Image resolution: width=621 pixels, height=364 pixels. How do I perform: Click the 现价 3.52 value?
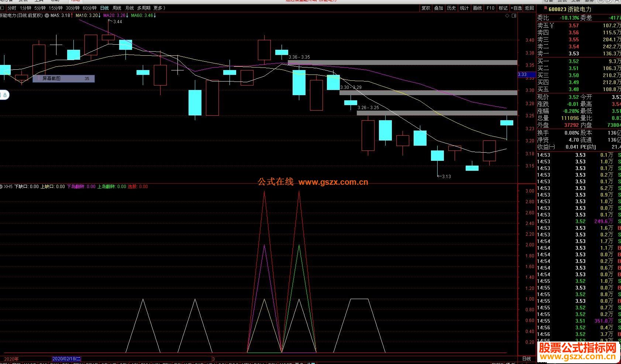point(573,97)
